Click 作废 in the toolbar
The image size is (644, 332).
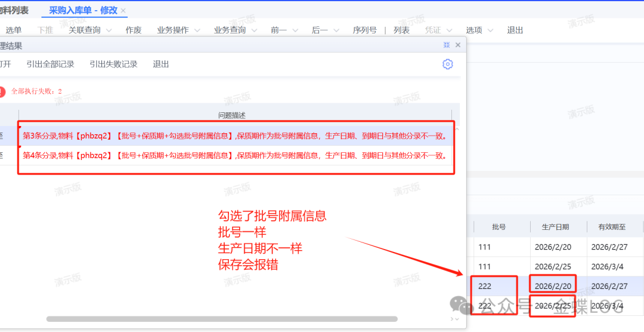tap(134, 30)
